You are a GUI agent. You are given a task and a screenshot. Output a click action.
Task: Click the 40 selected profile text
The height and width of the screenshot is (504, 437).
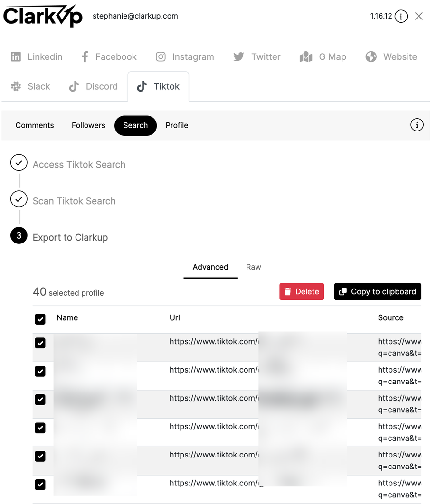[x=68, y=292]
